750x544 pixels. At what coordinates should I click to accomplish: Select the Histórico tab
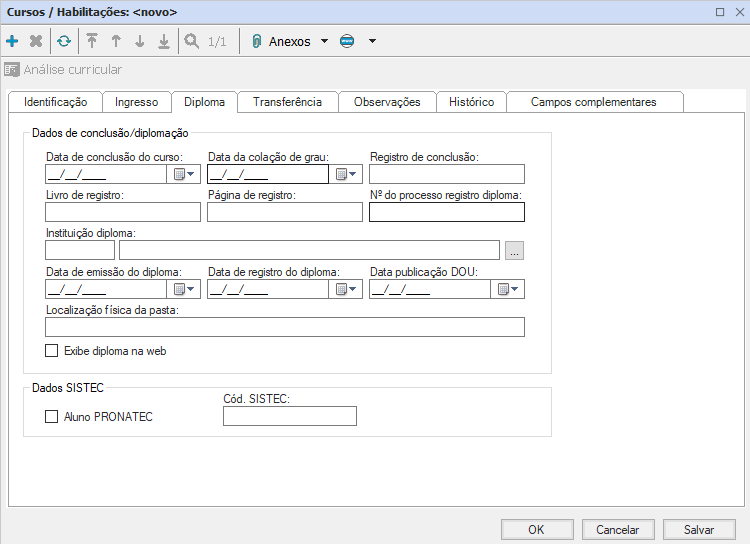[471, 102]
